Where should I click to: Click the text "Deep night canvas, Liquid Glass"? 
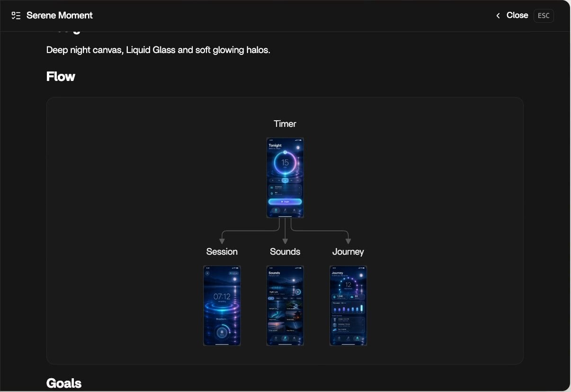111,50
